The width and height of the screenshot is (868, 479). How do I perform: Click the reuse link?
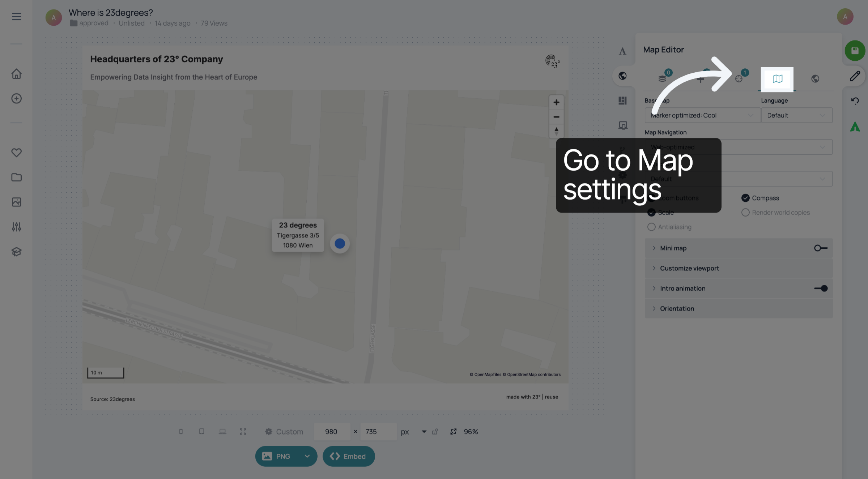click(x=551, y=397)
